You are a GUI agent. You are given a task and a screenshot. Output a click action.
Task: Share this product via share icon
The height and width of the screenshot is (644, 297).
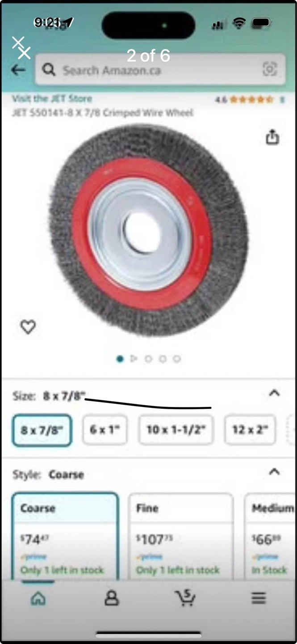coord(272,137)
